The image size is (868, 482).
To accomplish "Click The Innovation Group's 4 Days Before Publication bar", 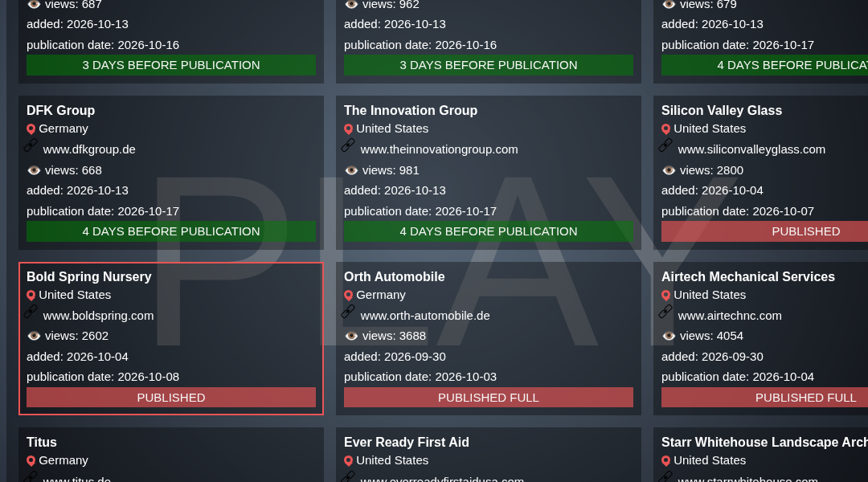I will click(x=489, y=231).
